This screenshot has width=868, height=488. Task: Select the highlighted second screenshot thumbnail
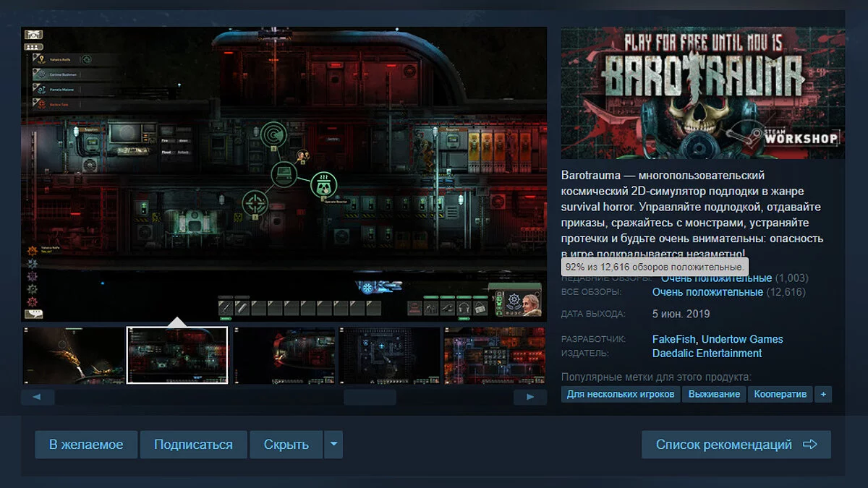177,355
